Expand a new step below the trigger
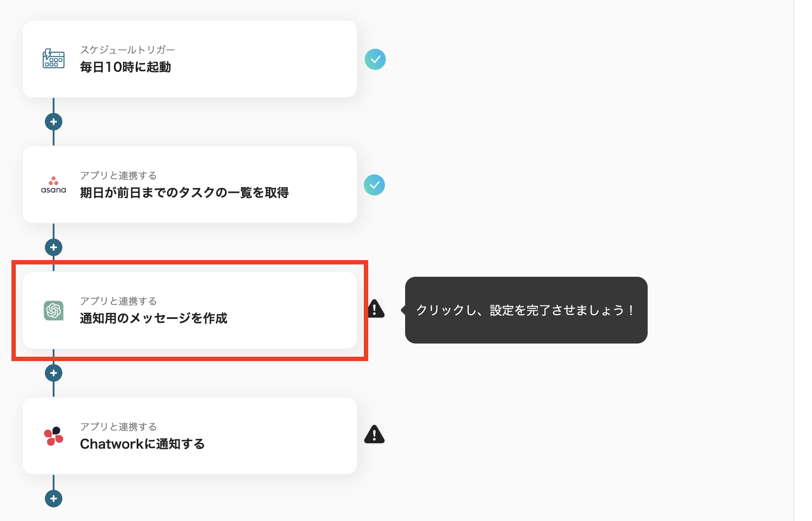The width and height of the screenshot is (812, 521). click(x=53, y=122)
